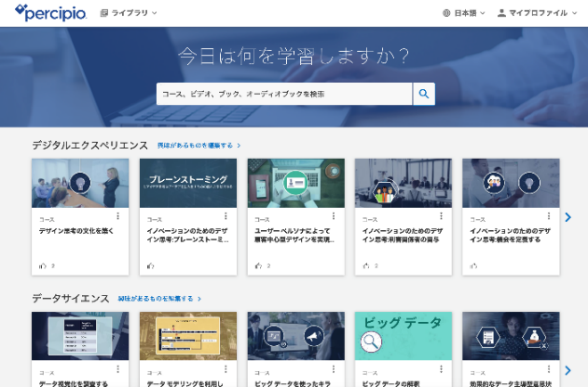Open three-dot menu on ユーザーペルソナ course card

[x=333, y=216]
